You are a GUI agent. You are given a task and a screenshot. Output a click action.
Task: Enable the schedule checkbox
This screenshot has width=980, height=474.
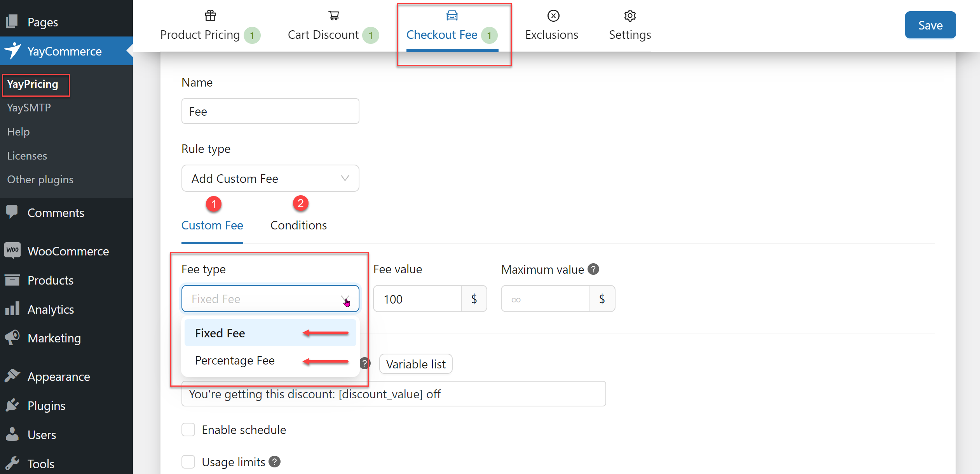click(x=188, y=430)
